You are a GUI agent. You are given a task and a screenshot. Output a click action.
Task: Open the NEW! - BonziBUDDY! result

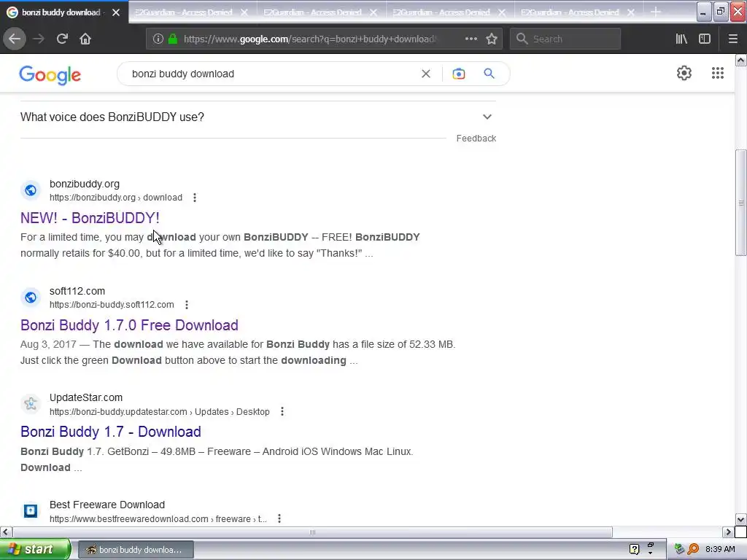(x=90, y=218)
